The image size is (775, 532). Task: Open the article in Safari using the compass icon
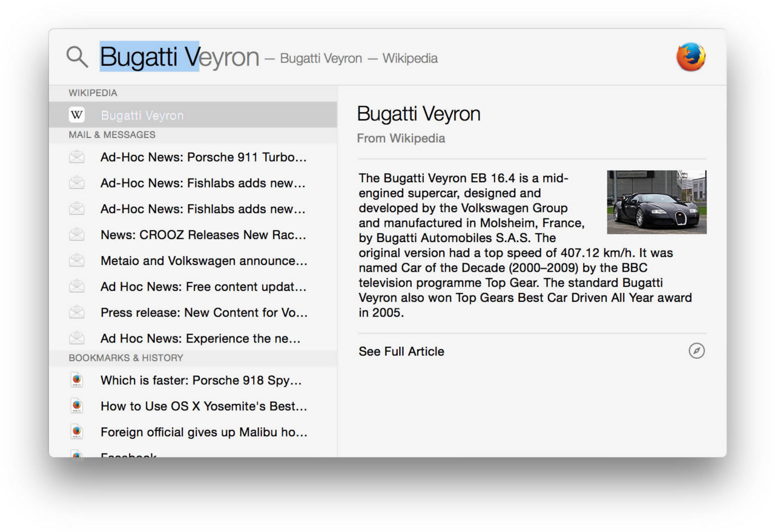pyautogui.click(x=696, y=351)
